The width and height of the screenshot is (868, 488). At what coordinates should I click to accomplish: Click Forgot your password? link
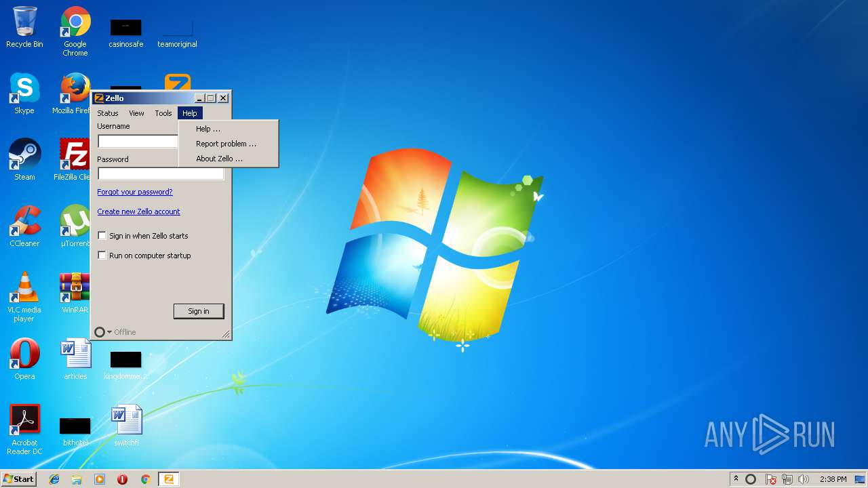[135, 192]
